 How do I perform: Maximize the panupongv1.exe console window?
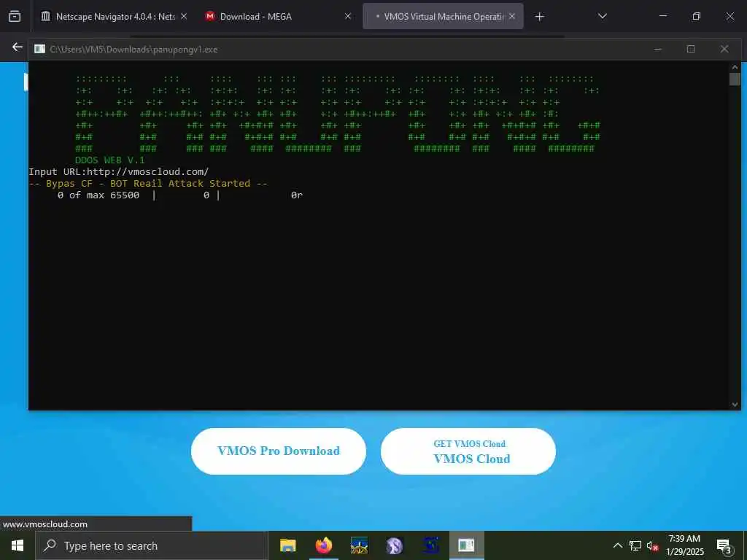coord(691,49)
